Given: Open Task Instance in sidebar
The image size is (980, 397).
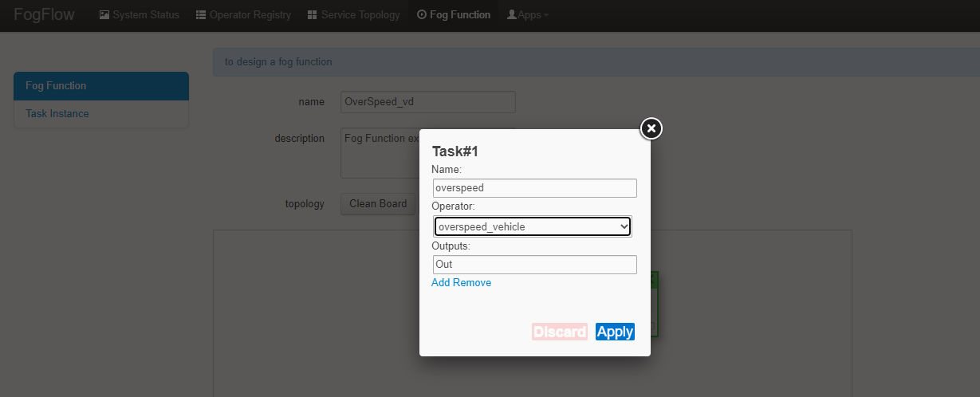Looking at the screenshot, I should coord(101,114).
